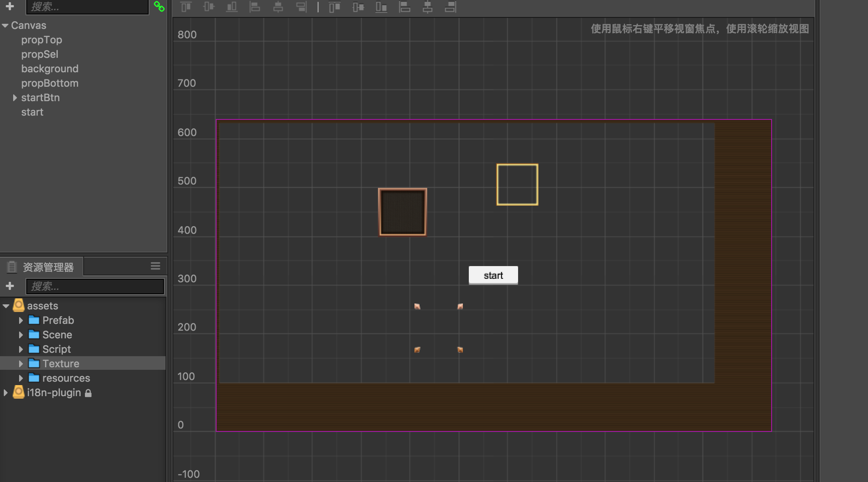Click the align bottom edges toolbar icon

pyautogui.click(x=232, y=7)
